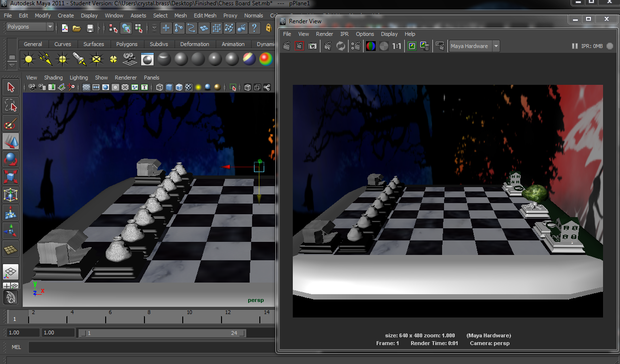
Task: Toggle select by component type mode
Action: pyautogui.click(x=139, y=28)
